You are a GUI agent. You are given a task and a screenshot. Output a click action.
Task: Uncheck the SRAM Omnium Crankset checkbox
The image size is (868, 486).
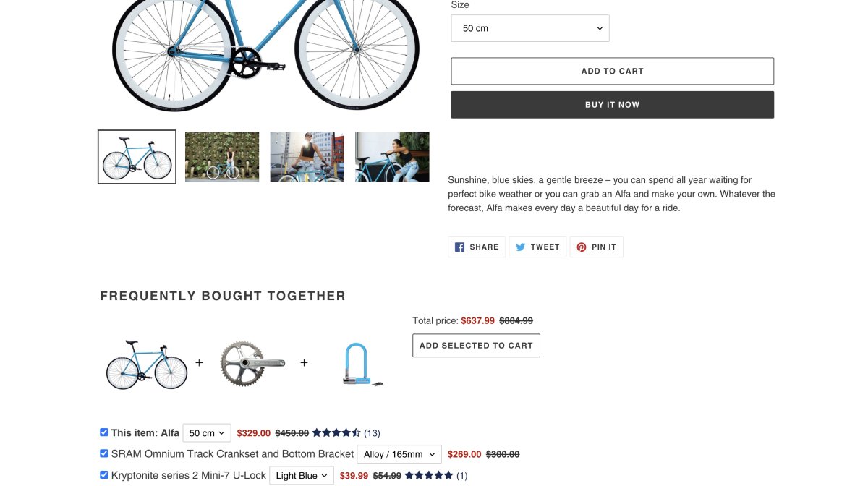coord(104,454)
